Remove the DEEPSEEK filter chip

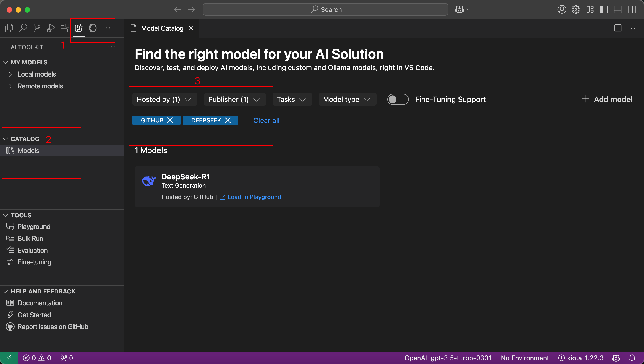point(227,120)
